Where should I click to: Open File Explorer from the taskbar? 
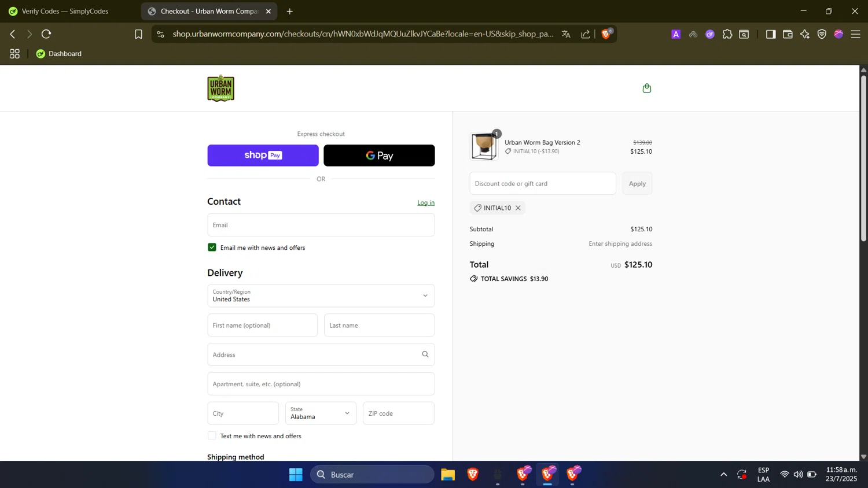pyautogui.click(x=448, y=475)
